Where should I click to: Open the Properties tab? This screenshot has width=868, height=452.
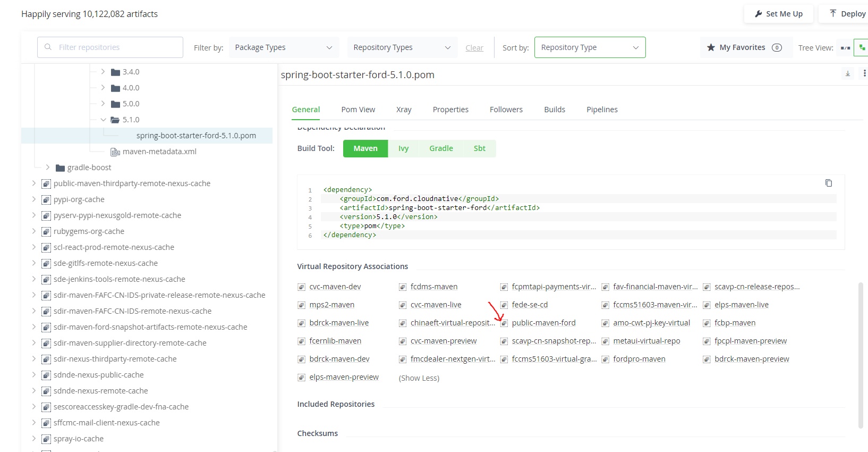450,110
